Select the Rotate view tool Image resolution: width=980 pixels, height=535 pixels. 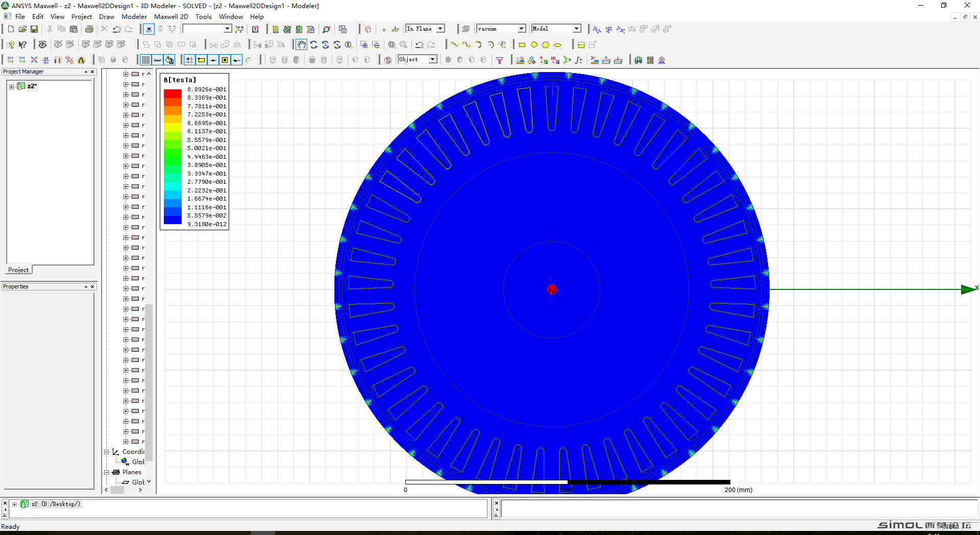click(313, 45)
